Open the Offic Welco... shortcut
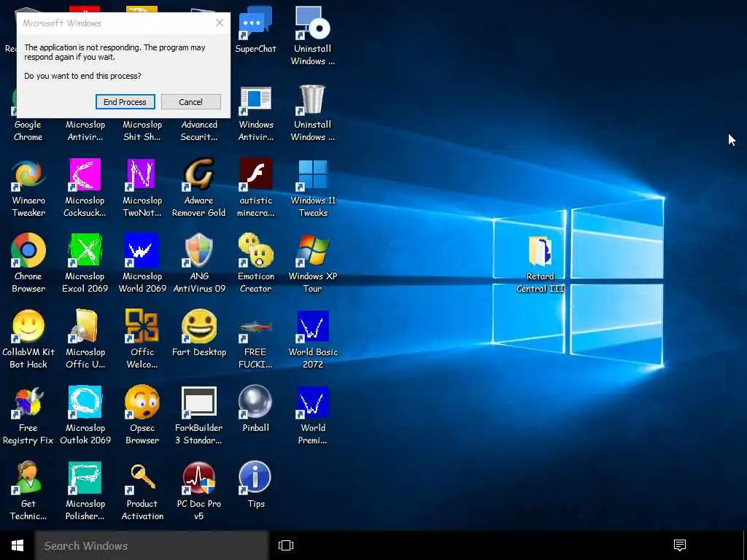The image size is (747, 560). 142,339
